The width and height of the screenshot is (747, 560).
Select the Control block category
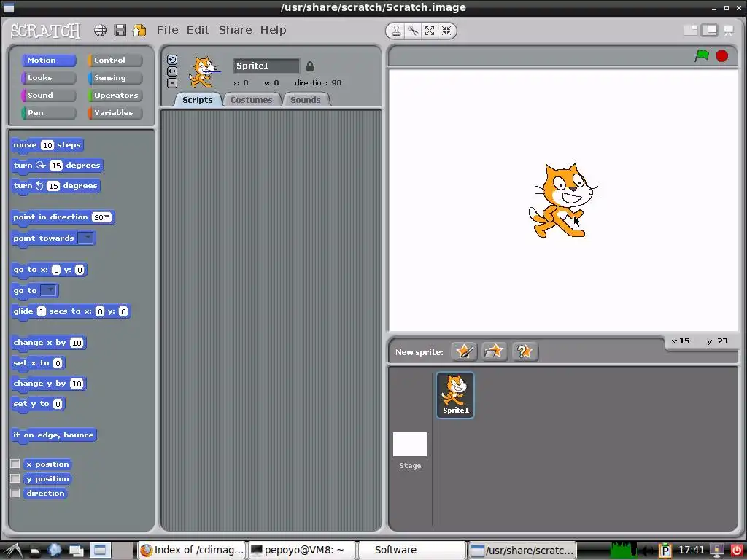[115, 61]
